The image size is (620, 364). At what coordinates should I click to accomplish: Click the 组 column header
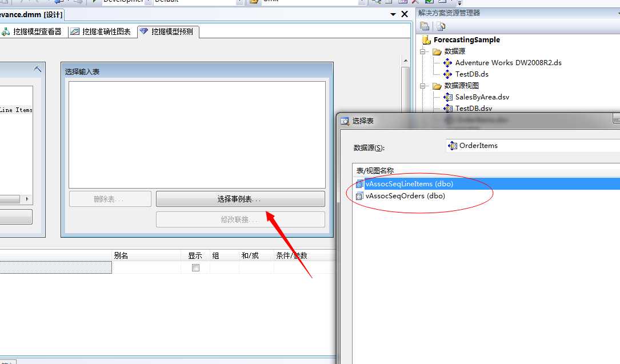(x=224, y=255)
